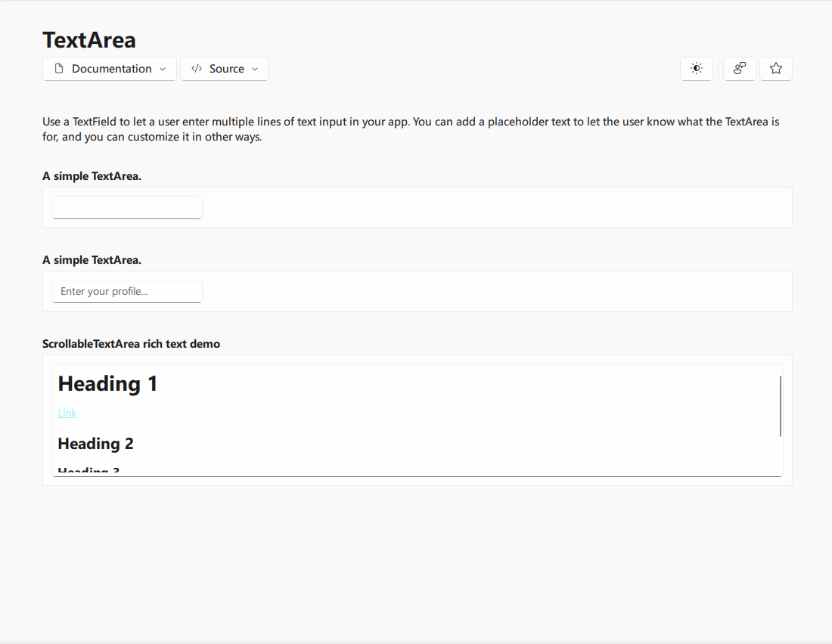Open the Source menu button

225,69
